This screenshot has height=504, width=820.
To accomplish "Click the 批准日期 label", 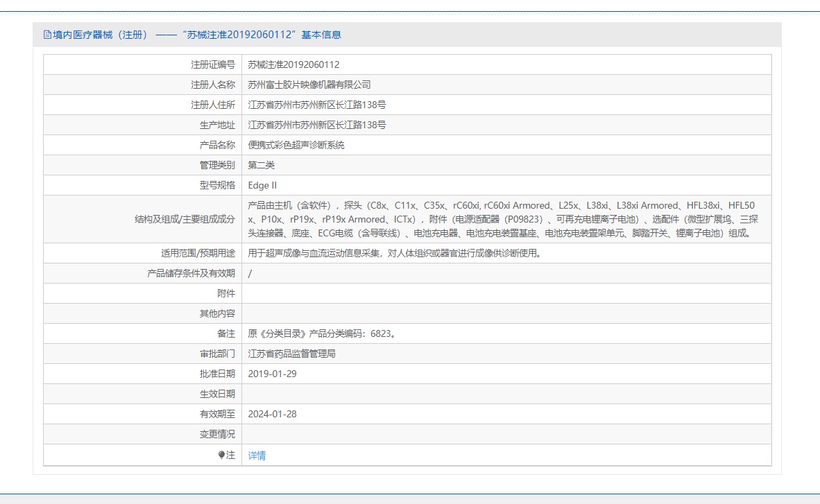I will click(x=218, y=374).
